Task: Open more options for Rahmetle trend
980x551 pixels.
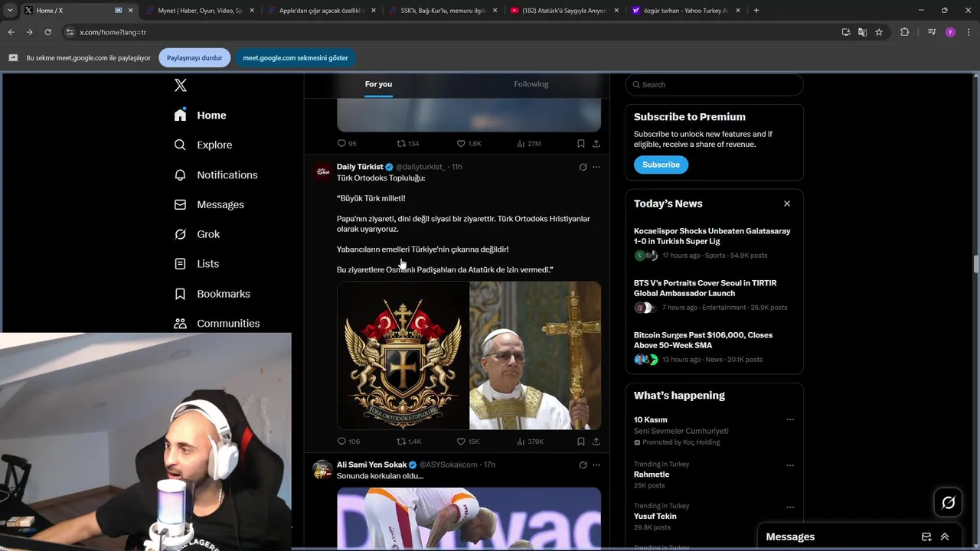Action: (x=790, y=465)
